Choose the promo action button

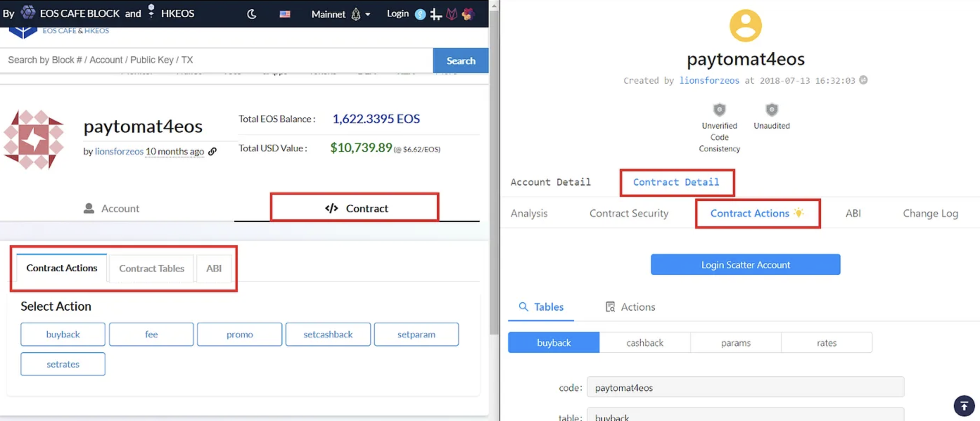239,334
